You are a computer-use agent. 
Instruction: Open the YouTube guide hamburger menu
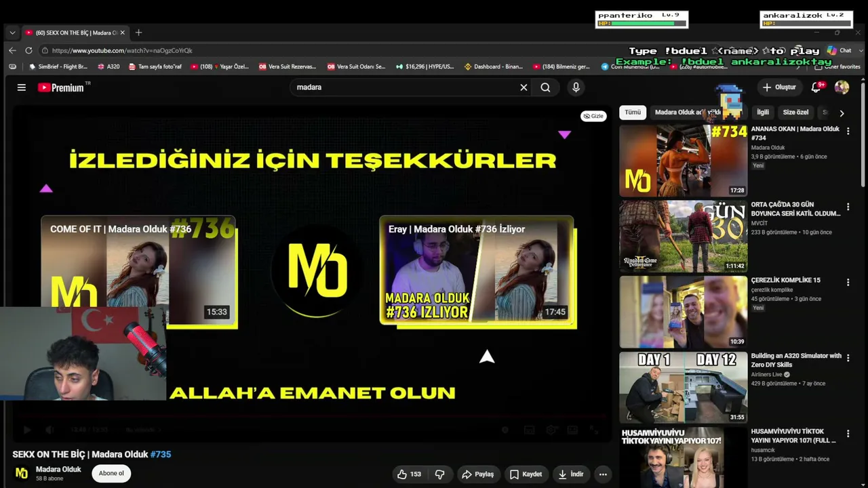pyautogui.click(x=22, y=87)
